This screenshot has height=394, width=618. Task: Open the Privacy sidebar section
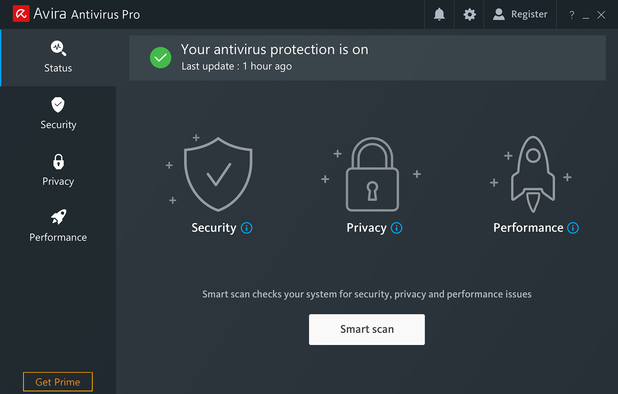click(58, 170)
